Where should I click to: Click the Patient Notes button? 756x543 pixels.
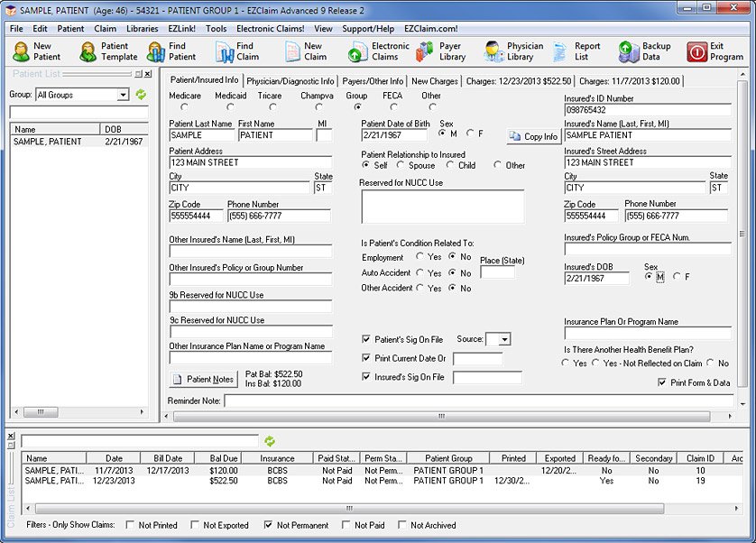coord(203,379)
